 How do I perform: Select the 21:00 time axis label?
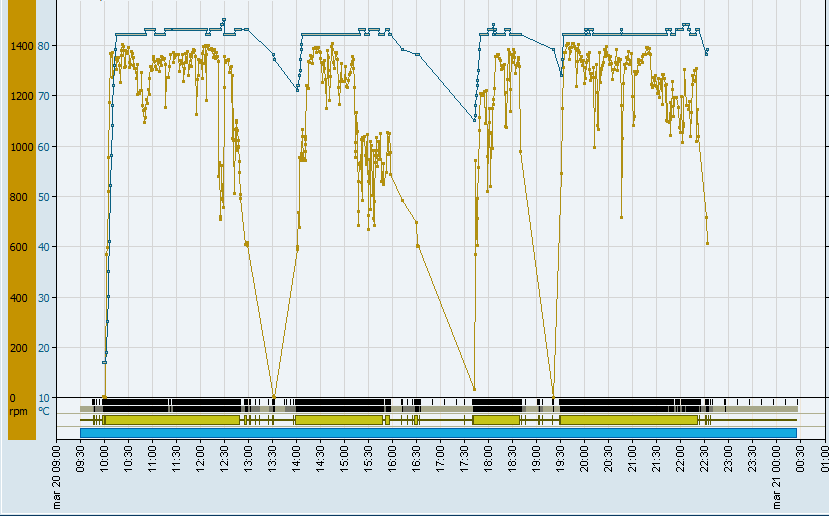point(632,459)
